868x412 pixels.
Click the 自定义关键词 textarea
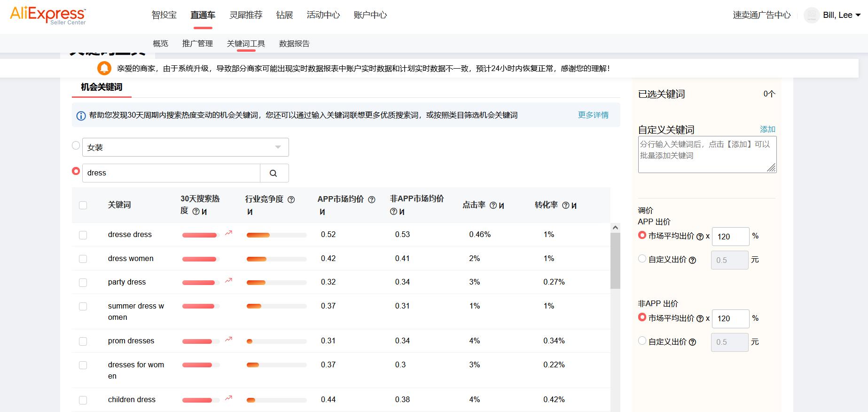(707, 155)
